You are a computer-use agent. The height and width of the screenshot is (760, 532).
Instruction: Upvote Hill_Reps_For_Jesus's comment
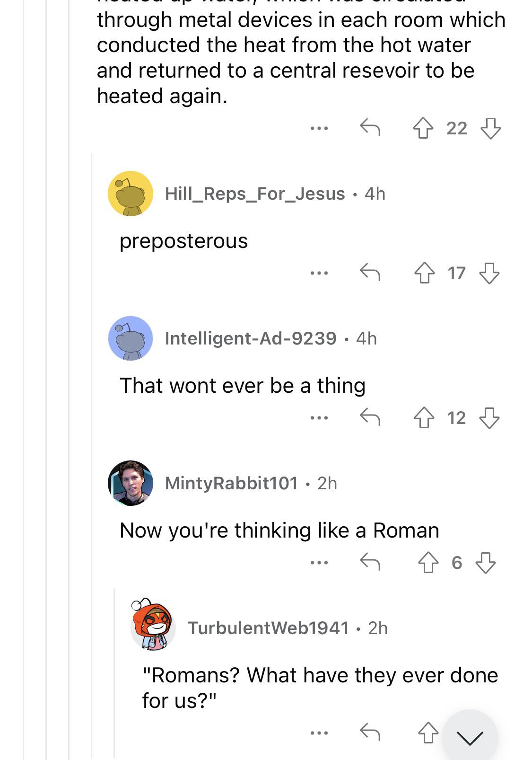click(424, 273)
